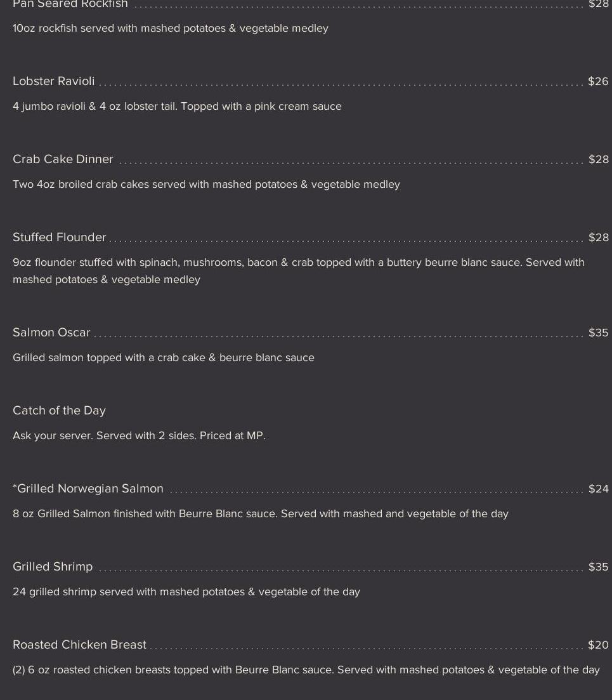Screen dimensions: 612x700
Task: Select the Crab Cake Dinner heading
Action: pos(63,159)
